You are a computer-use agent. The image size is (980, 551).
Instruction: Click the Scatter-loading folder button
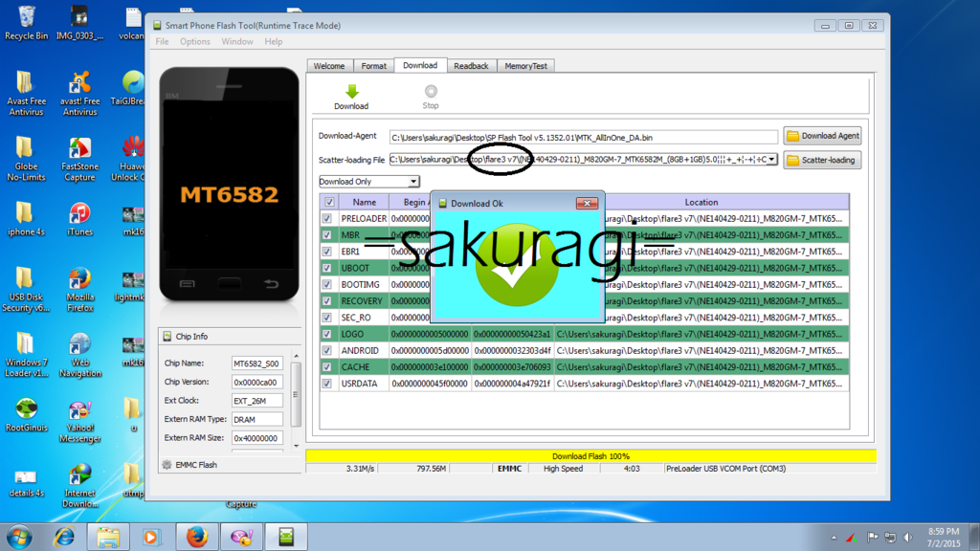click(822, 160)
